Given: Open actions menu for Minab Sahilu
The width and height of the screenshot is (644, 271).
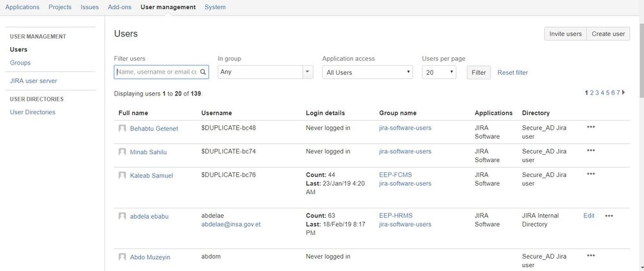Looking at the screenshot, I should click(x=590, y=150).
